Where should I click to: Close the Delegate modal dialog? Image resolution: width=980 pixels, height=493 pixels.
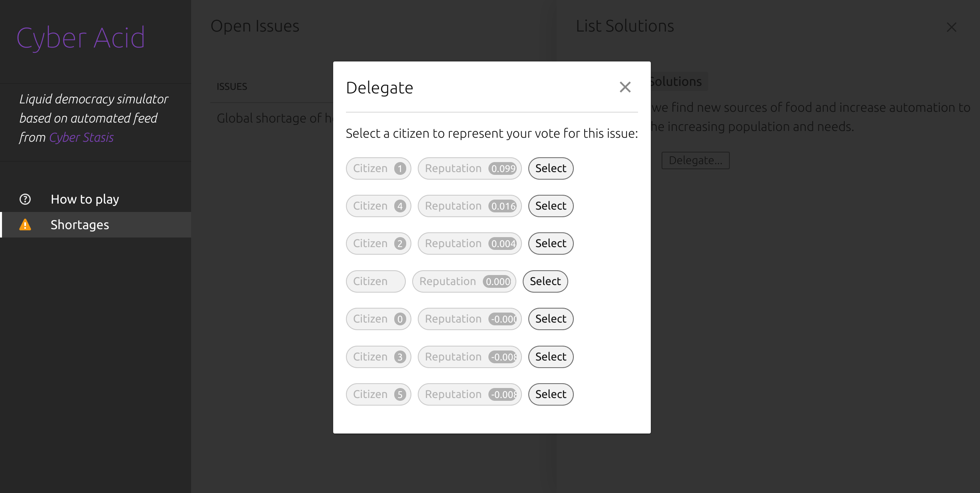pos(626,87)
